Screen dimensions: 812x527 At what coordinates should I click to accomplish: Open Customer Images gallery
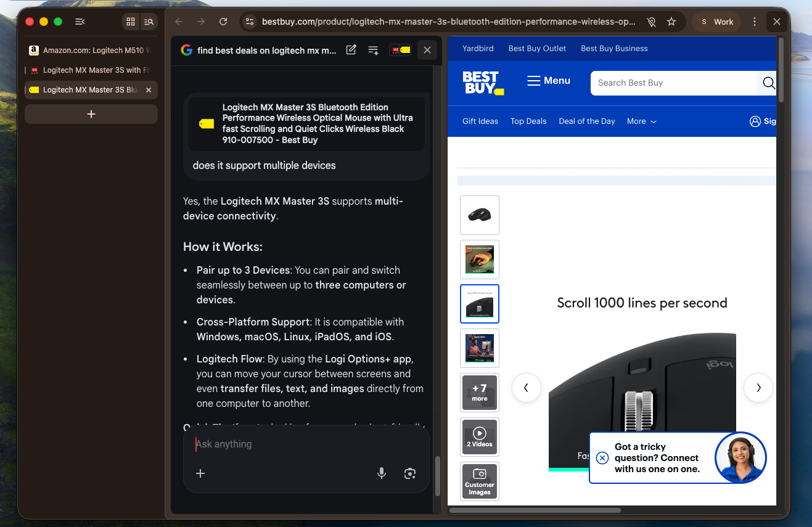[480, 481]
